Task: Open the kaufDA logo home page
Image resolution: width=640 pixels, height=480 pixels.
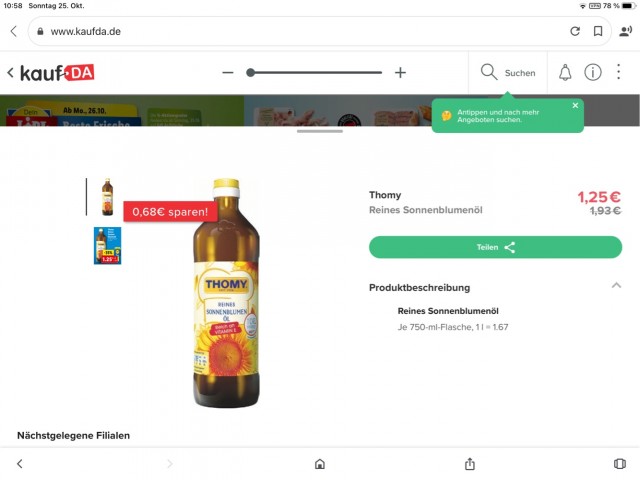Action: 58,73
